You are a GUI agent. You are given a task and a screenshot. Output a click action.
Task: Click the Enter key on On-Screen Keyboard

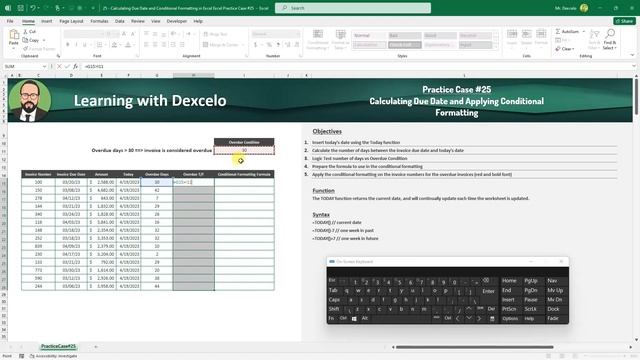(488, 291)
